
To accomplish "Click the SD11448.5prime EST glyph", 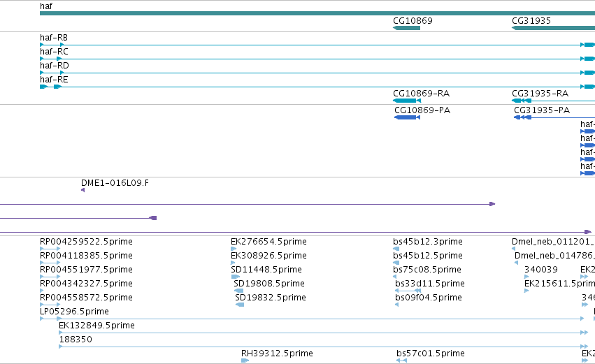I will [x=235, y=277].
